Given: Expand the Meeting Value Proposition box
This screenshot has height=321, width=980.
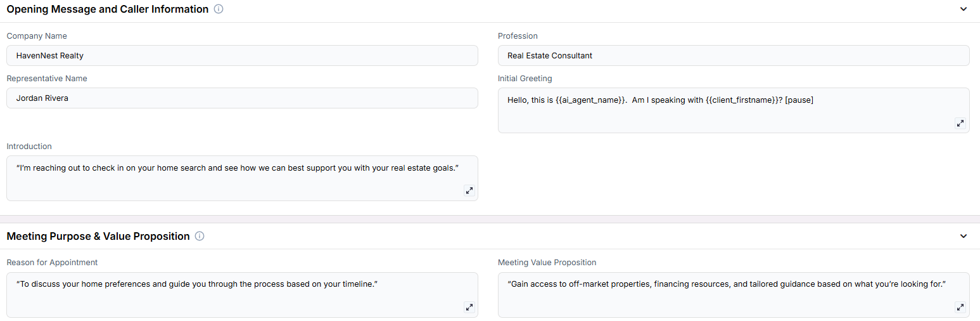Looking at the screenshot, I should pyautogui.click(x=960, y=307).
